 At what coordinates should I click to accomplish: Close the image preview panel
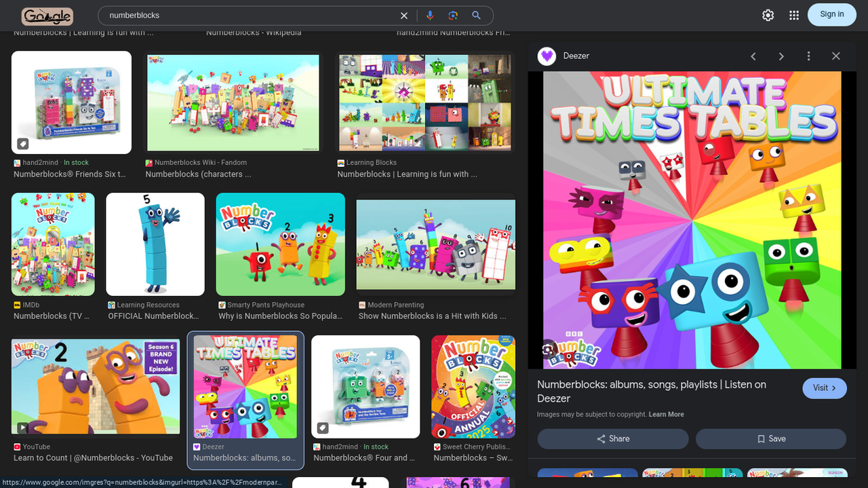(836, 56)
